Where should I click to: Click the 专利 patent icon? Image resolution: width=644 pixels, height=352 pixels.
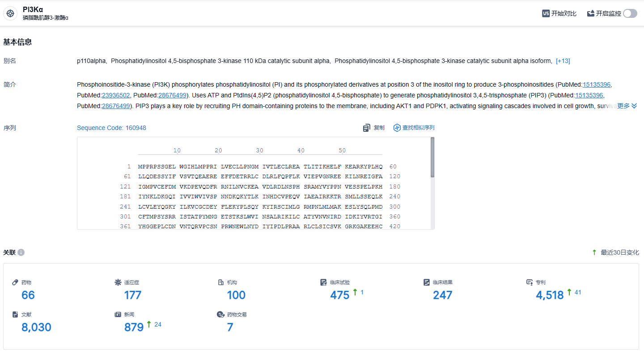click(x=530, y=282)
